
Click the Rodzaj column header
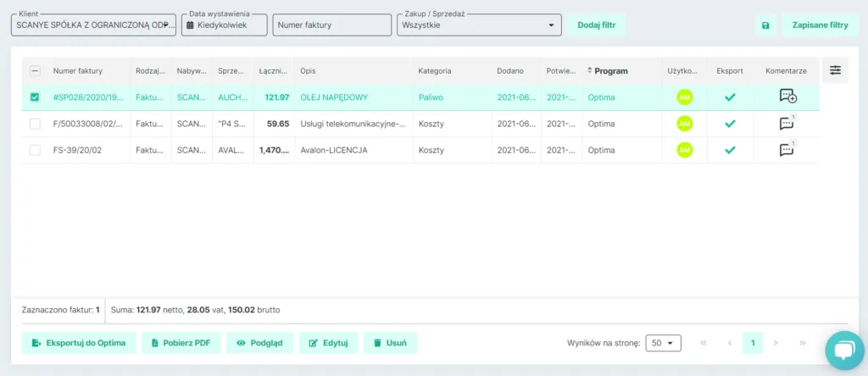coord(151,71)
